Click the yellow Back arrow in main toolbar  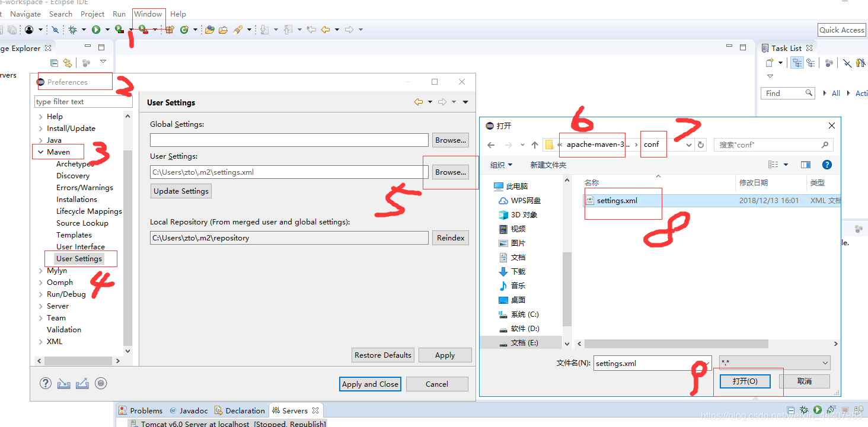[325, 30]
